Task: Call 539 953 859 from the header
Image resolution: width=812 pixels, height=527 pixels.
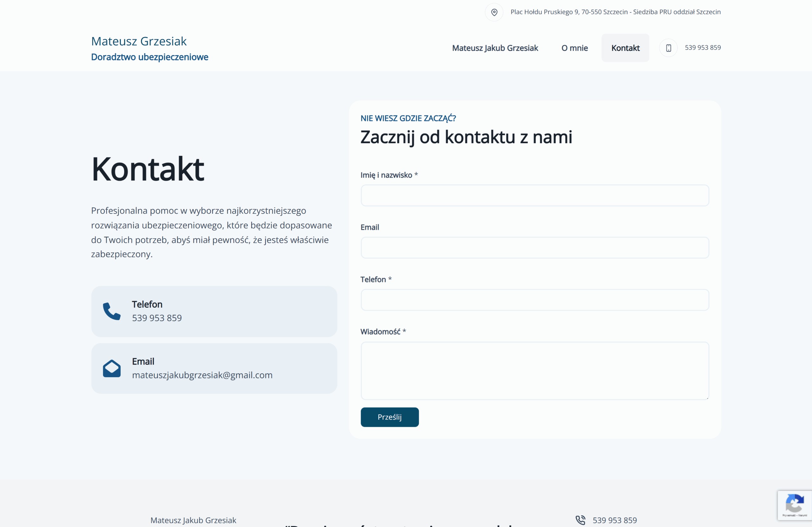Action: (x=703, y=48)
